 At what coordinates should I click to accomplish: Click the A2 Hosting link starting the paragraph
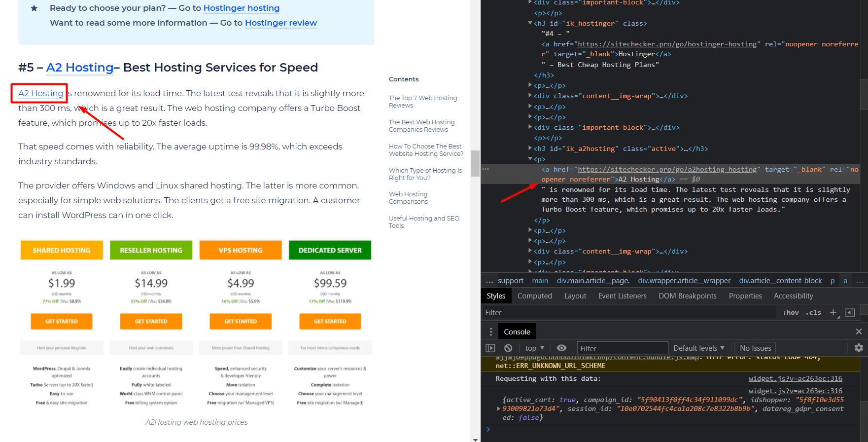pyautogui.click(x=41, y=93)
